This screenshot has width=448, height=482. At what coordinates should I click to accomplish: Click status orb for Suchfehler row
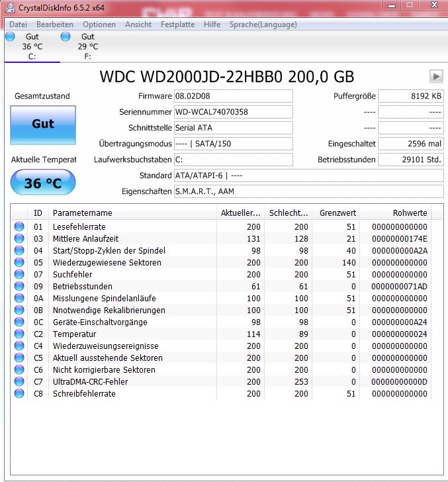point(19,274)
